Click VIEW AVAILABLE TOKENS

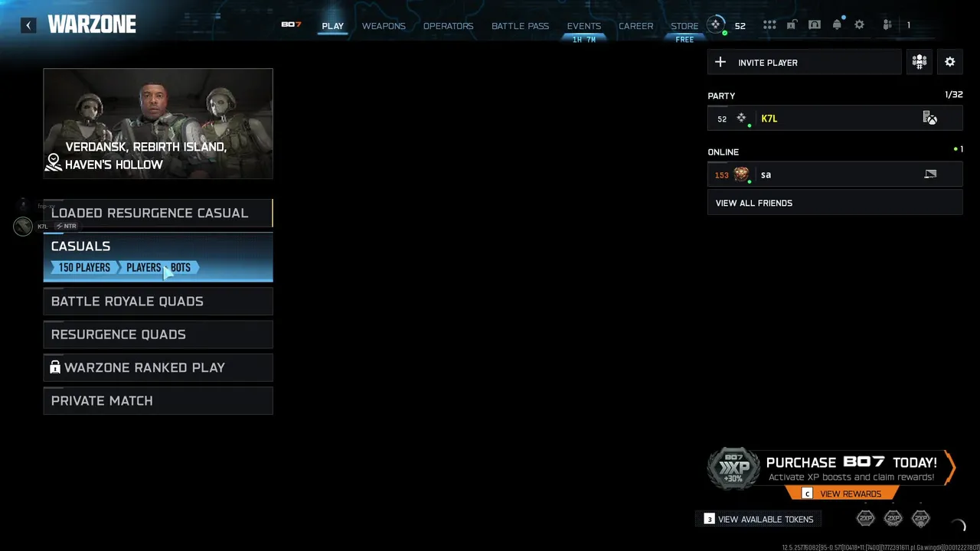coord(758,519)
